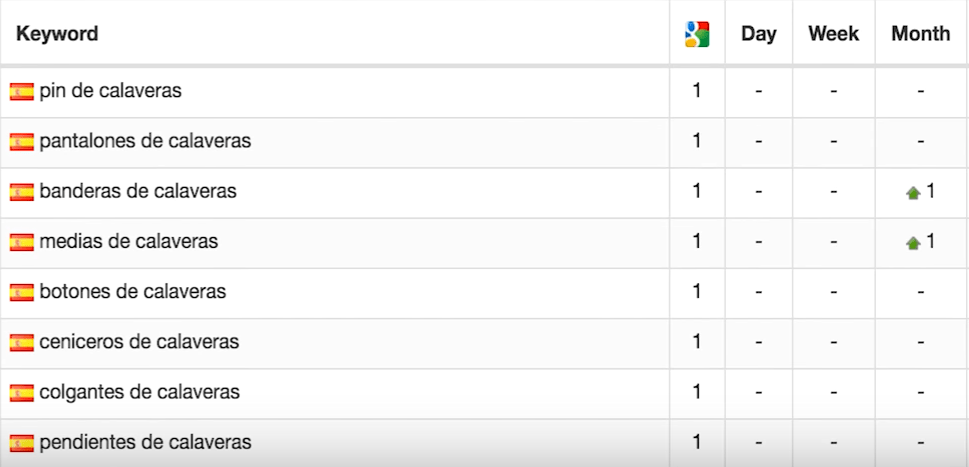969x467 pixels.
Task: Click green up arrow in medias row
Action: point(912,243)
